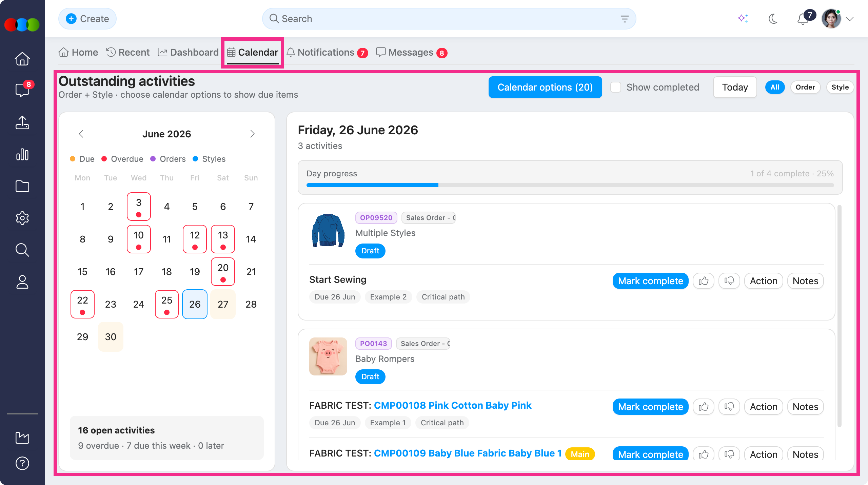The image size is (868, 485).
Task: Open the Messages tab
Action: point(412,53)
